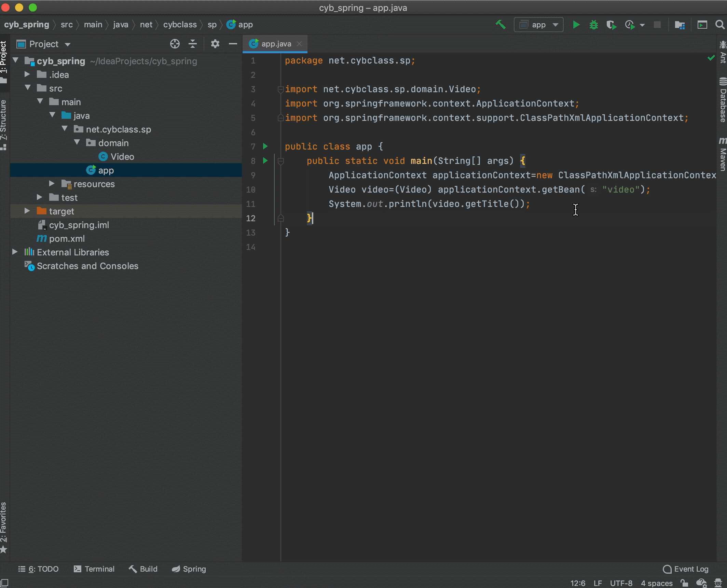Open Search Everywhere magnifier icon
This screenshot has height=588, width=727.
(720, 25)
